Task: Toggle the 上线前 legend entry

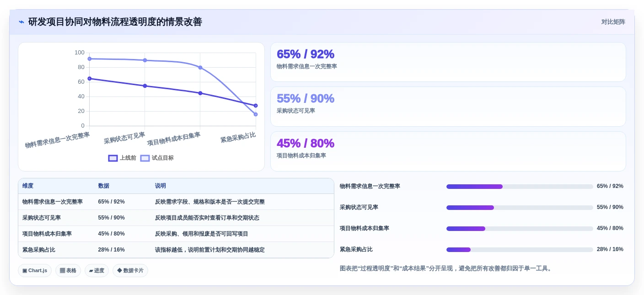Action: (122, 158)
